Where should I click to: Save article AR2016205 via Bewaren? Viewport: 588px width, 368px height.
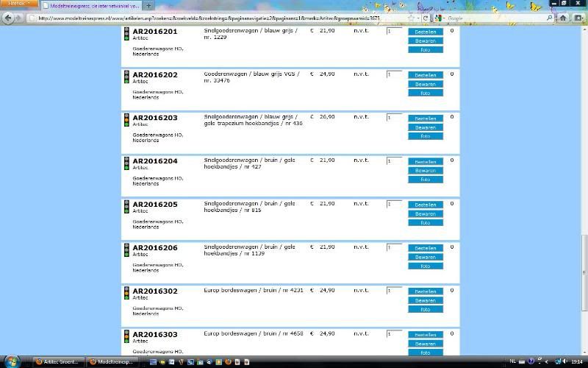(426, 213)
